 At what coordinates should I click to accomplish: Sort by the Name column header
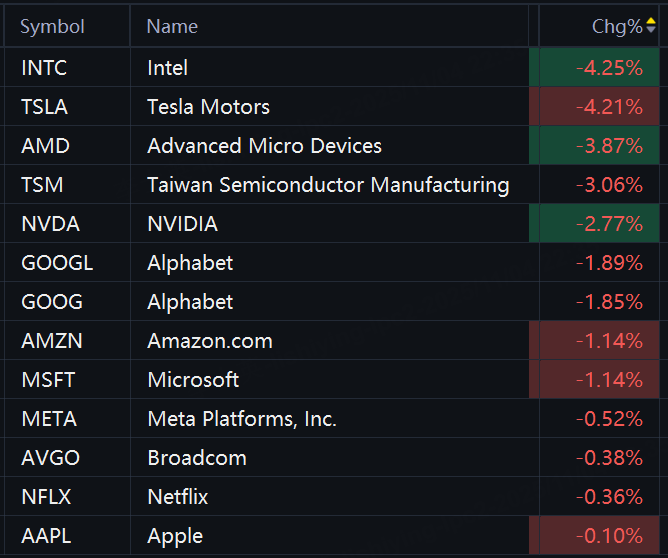pyautogui.click(x=172, y=27)
